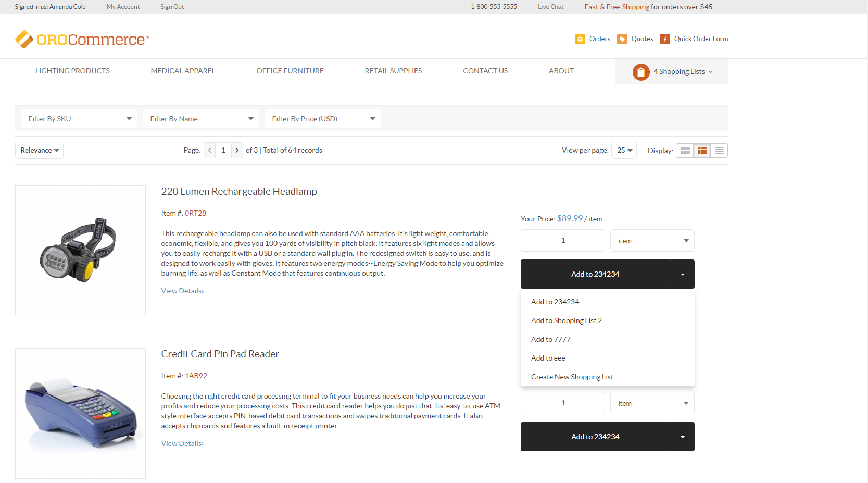The width and height of the screenshot is (868, 483).
Task: Go to previous results page
Action: tap(209, 150)
